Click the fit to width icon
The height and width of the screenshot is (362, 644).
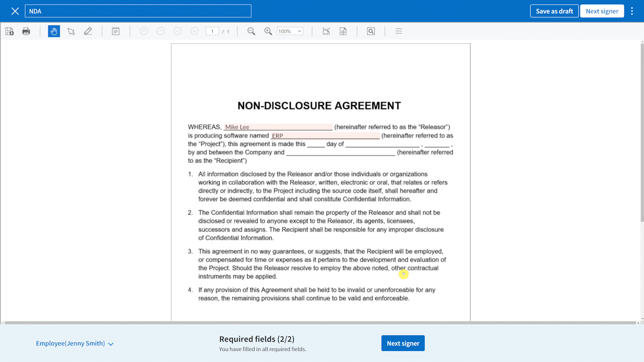(x=326, y=31)
